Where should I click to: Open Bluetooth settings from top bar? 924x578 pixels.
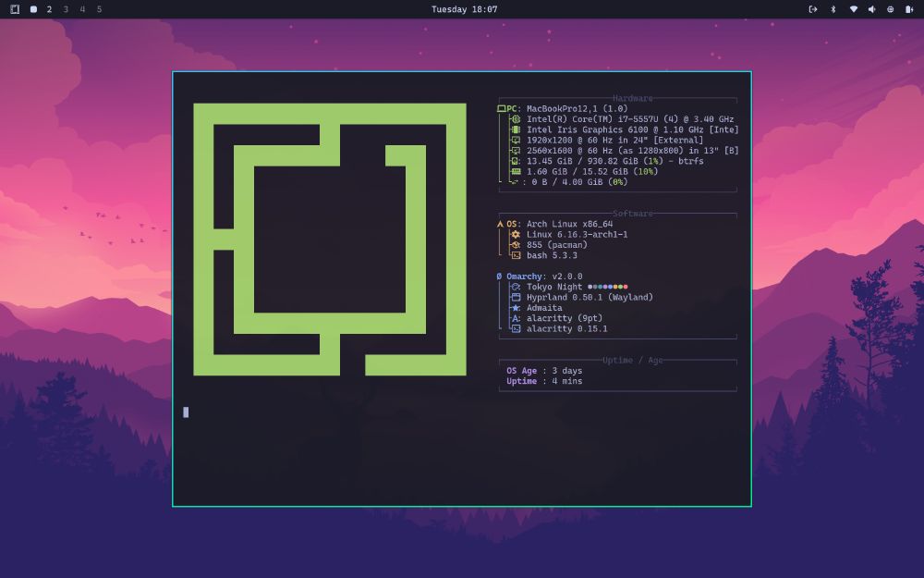833,9
